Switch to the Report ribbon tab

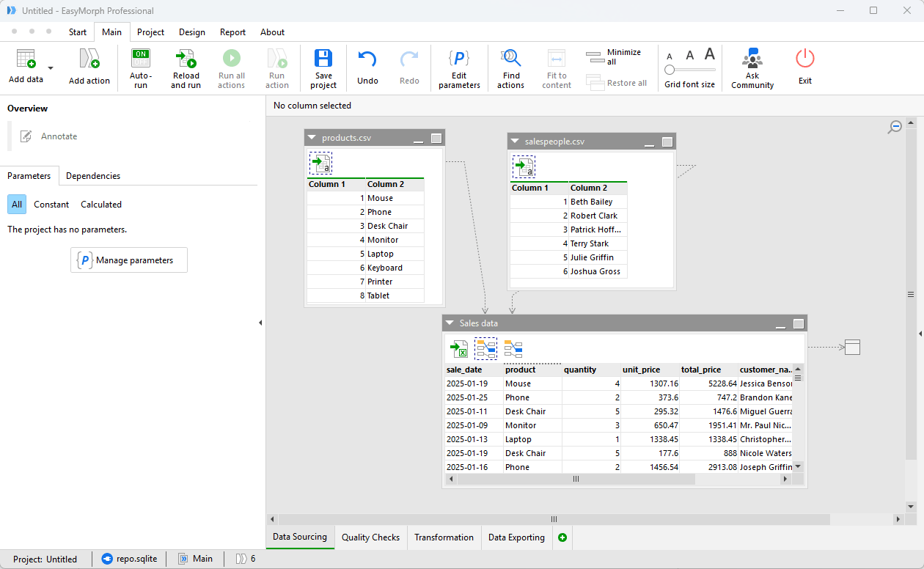click(x=233, y=32)
